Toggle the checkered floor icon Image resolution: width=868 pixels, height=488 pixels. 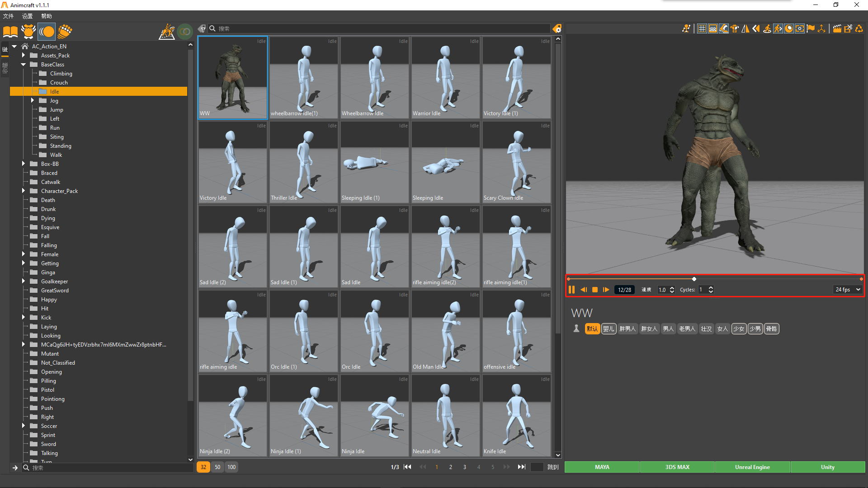pos(713,29)
